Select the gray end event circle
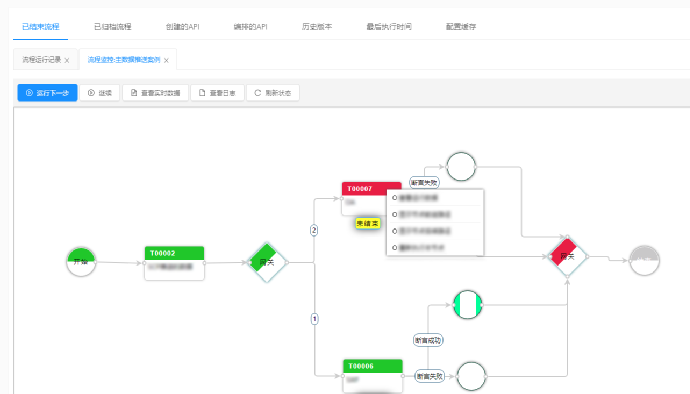The width and height of the screenshot is (690, 394). (644, 261)
